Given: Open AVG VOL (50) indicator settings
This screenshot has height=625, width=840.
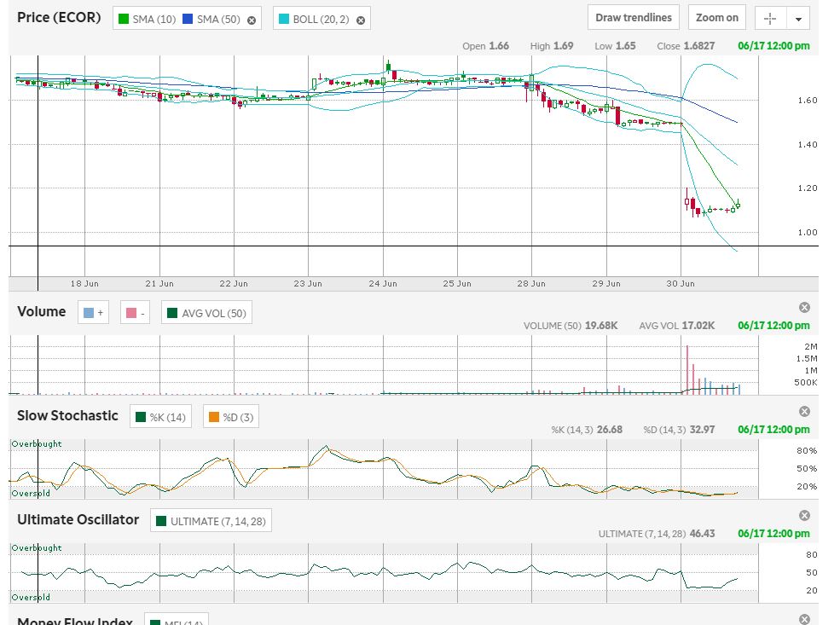Looking at the screenshot, I should click(x=206, y=313).
